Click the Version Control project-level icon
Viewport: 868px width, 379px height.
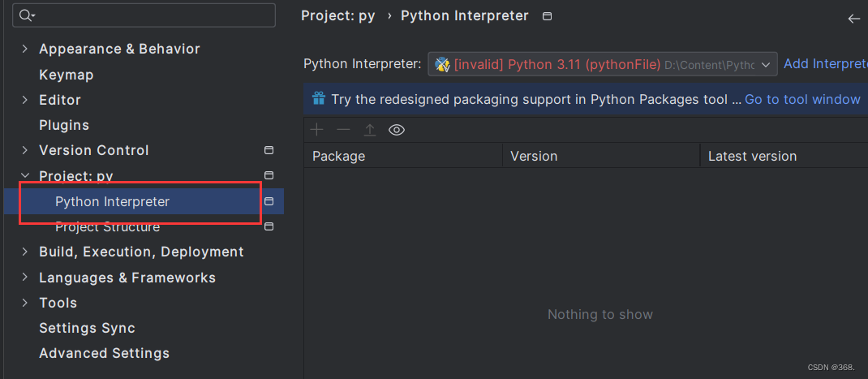click(269, 150)
